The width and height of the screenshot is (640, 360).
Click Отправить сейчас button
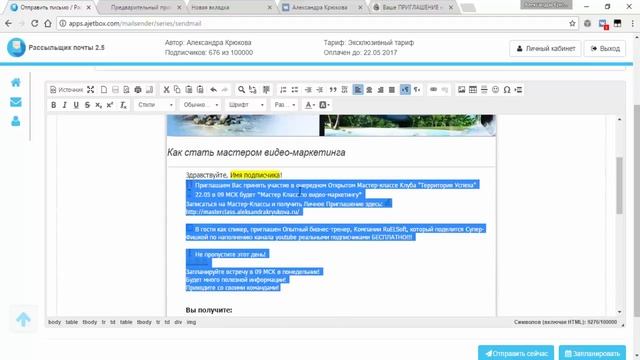coord(516,353)
